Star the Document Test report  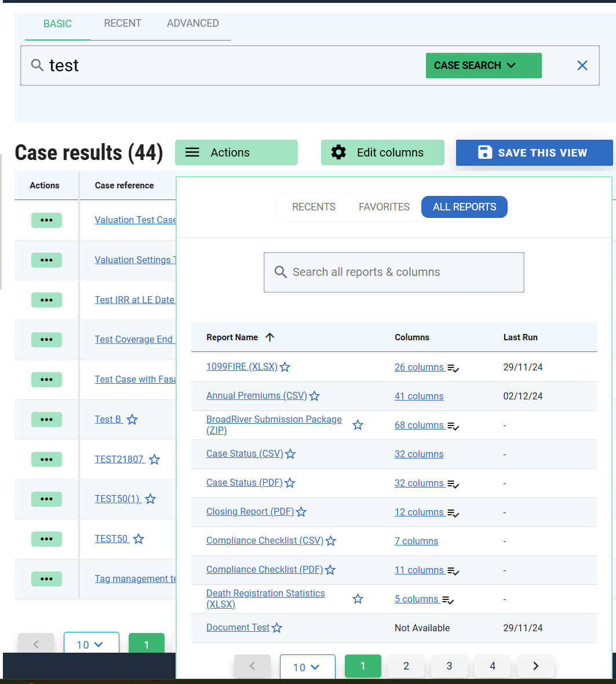(277, 628)
